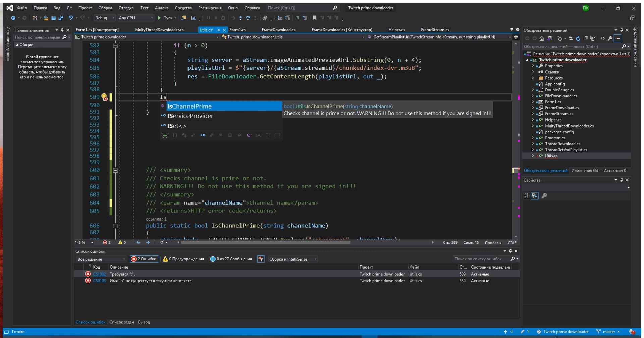Click categorized view icon in Properties panel
This screenshot has height=338, width=644.
[527, 196]
